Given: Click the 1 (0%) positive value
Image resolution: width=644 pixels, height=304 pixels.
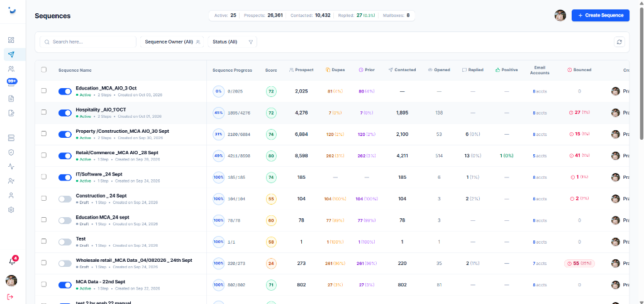Looking at the screenshot, I should [x=506, y=155].
